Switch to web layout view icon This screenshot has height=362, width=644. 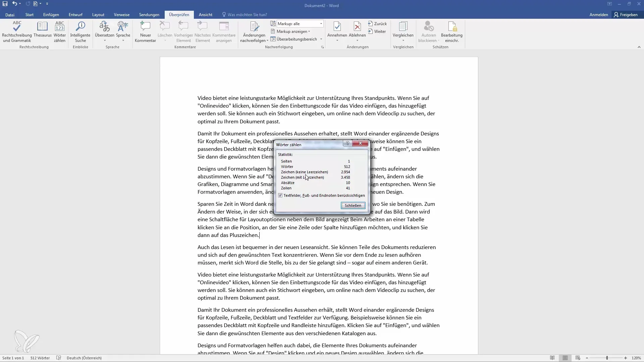tap(578, 358)
